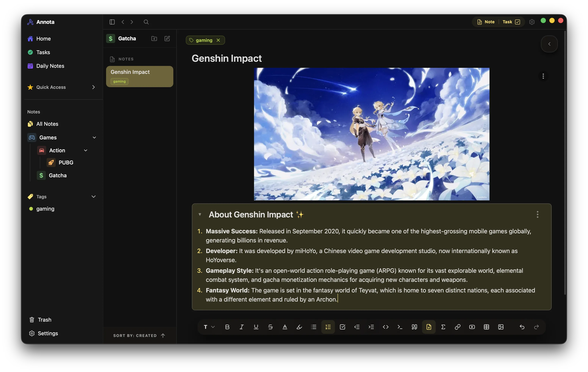Toggle bold text formatting

coord(227,327)
